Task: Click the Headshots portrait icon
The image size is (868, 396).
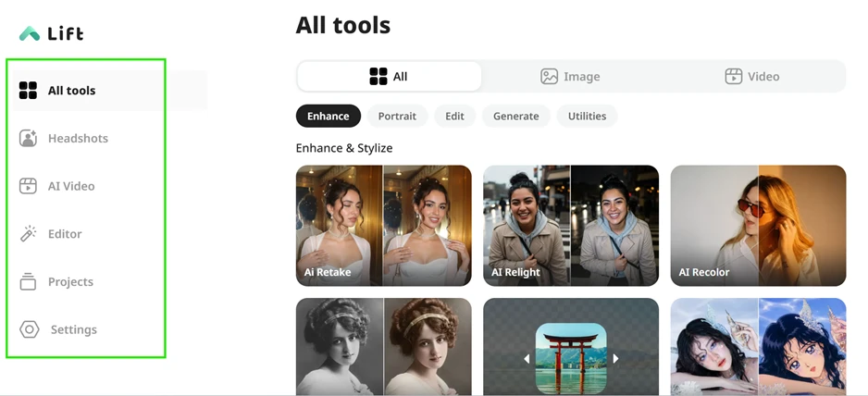Action: coord(28,138)
